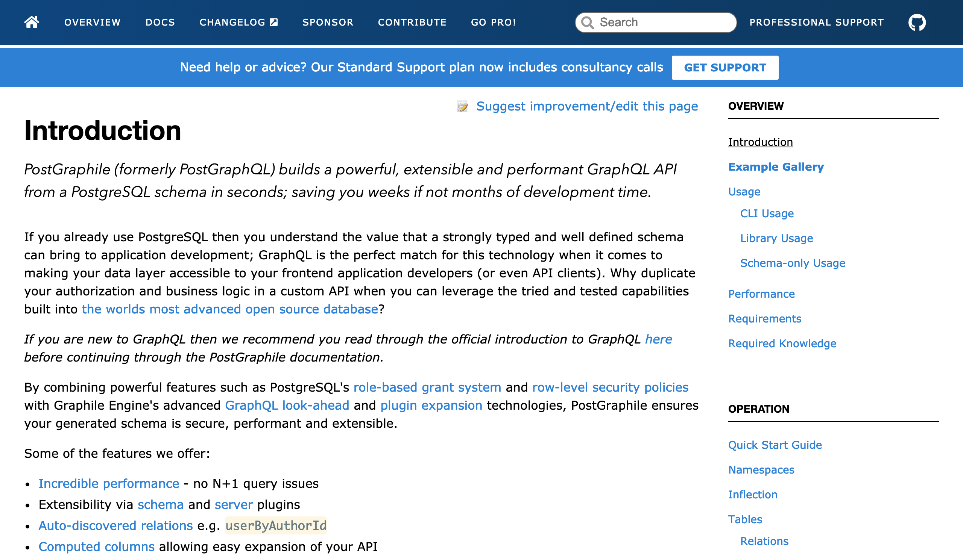Open row-level security policies link
This screenshot has width=963, height=560.
pyautogui.click(x=610, y=387)
